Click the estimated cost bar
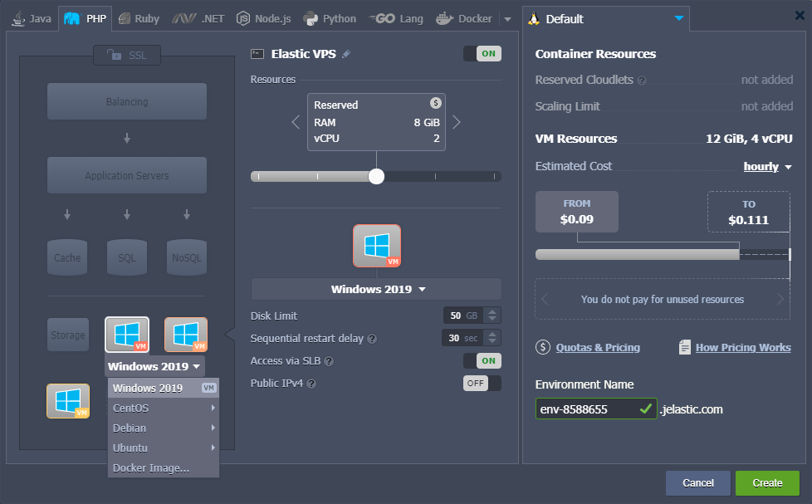812x504 pixels. [x=663, y=254]
